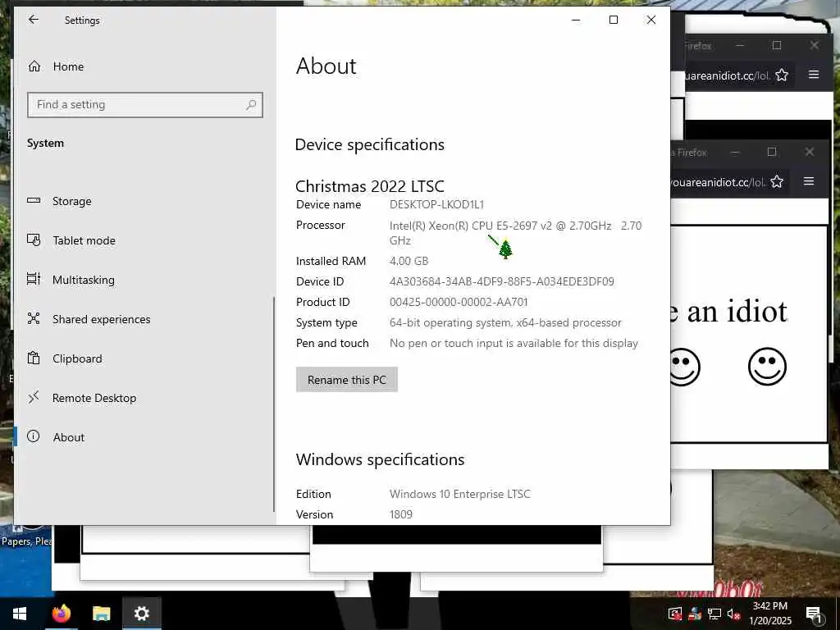Image resolution: width=840 pixels, height=630 pixels.
Task: Click the 'an idiot' text in Firefox page
Action: [737, 311]
